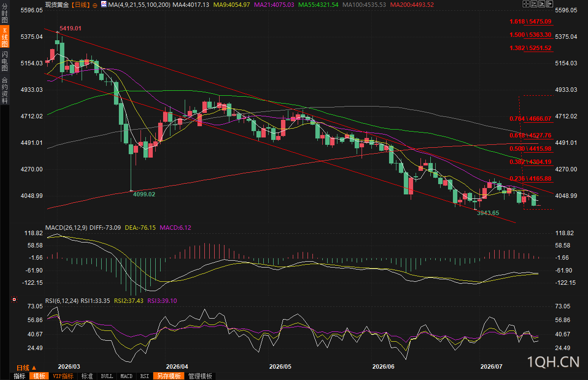Click the Fibonacci 0.500 \ 4415.98 level
588x380 pixels.
click(530, 148)
